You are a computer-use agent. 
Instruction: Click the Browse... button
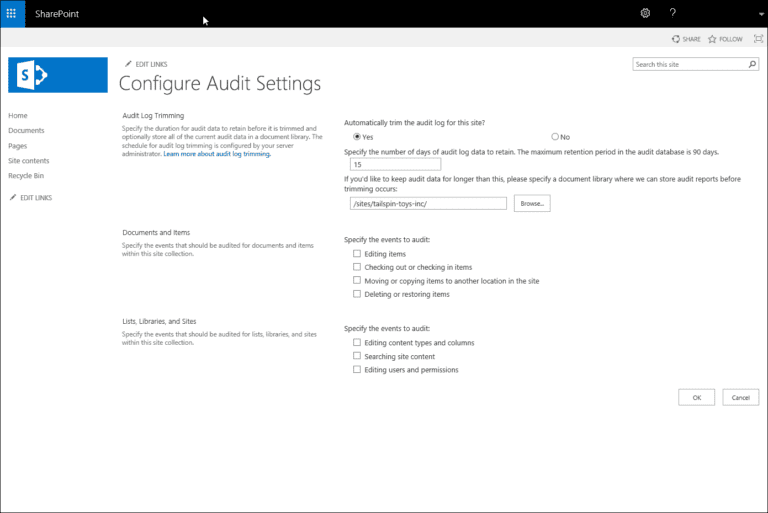pyautogui.click(x=532, y=203)
